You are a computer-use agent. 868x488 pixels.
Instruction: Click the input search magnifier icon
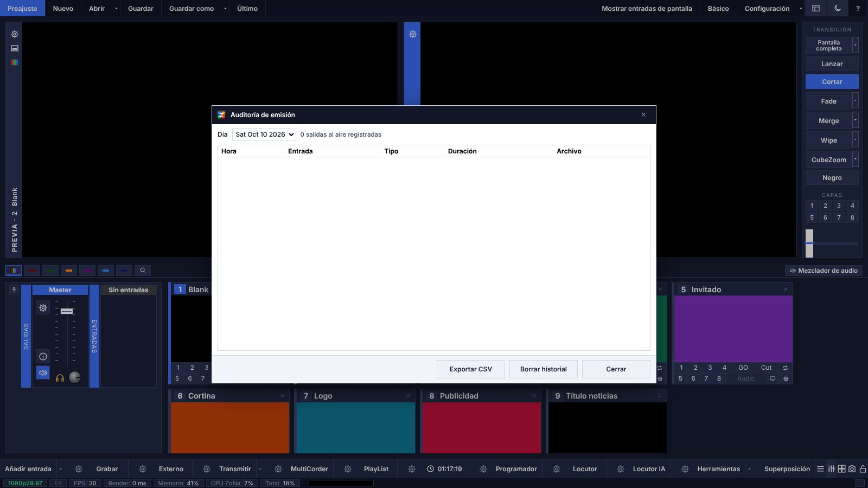pos(143,271)
